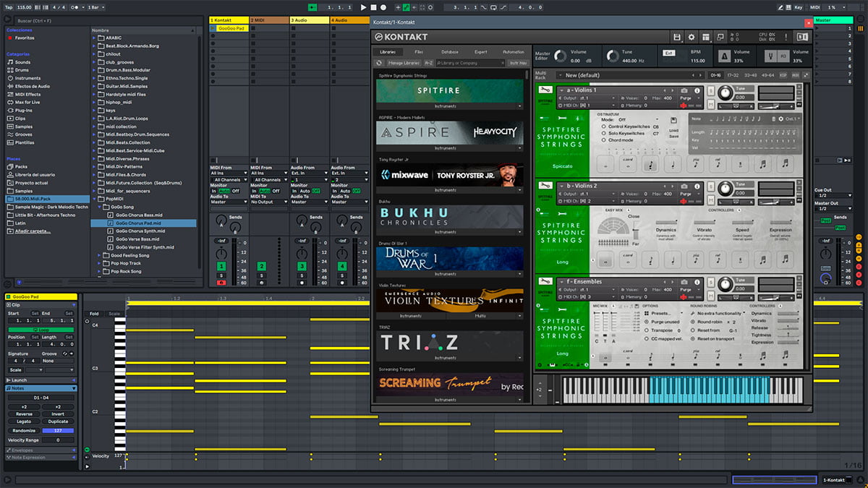This screenshot has height=488, width=868.
Task: Click the Duplicate button in Notes panel
Action: click(x=58, y=421)
